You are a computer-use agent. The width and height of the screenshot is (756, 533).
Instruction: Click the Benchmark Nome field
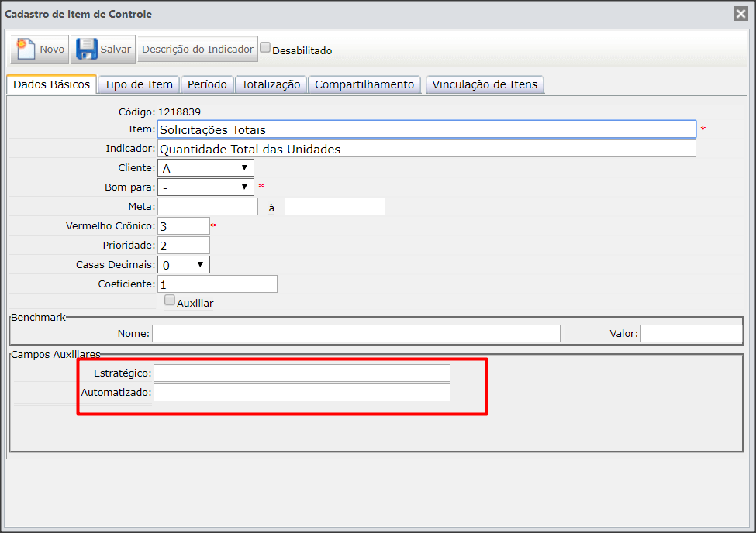tap(357, 333)
